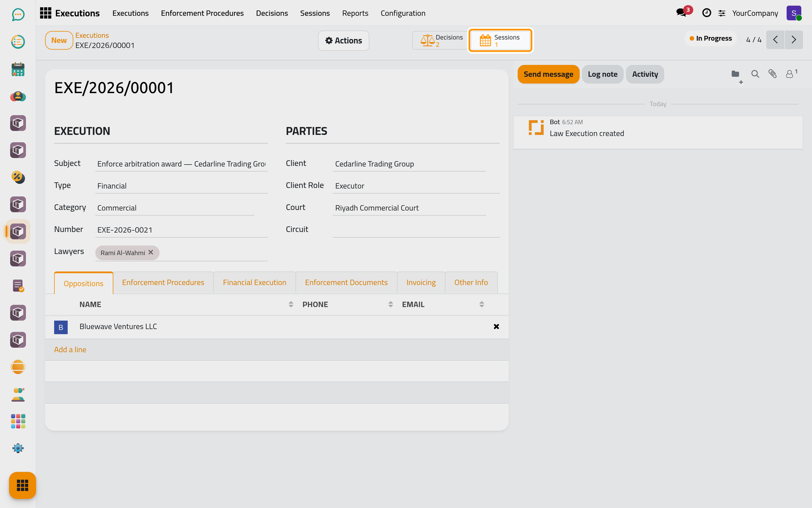The width and height of the screenshot is (812, 508).
Task: Show followers icon in chatter
Action: [791, 74]
